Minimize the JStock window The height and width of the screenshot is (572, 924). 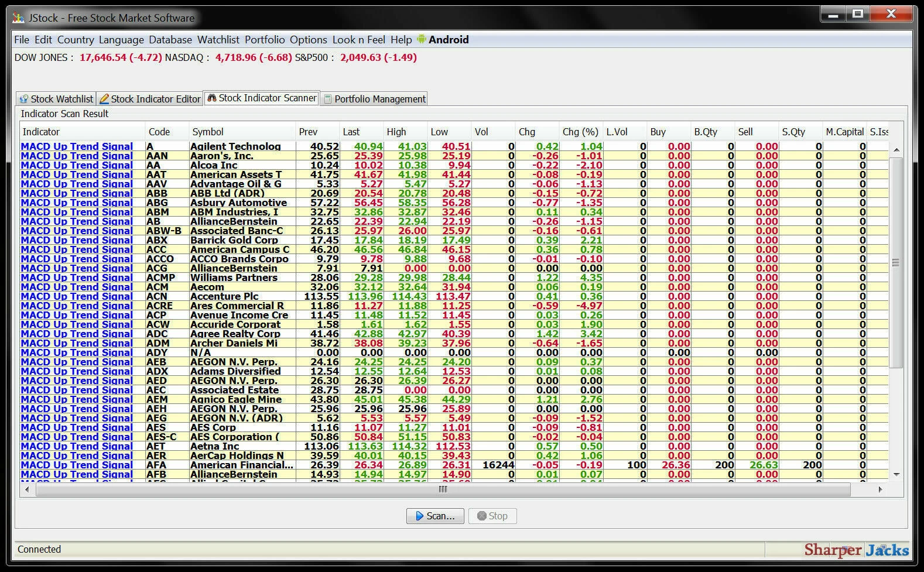click(833, 14)
